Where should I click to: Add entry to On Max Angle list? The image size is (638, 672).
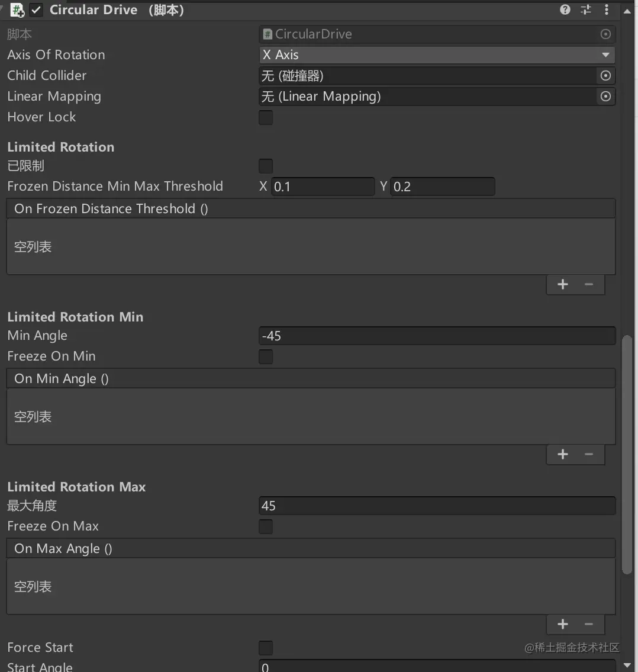[562, 624]
